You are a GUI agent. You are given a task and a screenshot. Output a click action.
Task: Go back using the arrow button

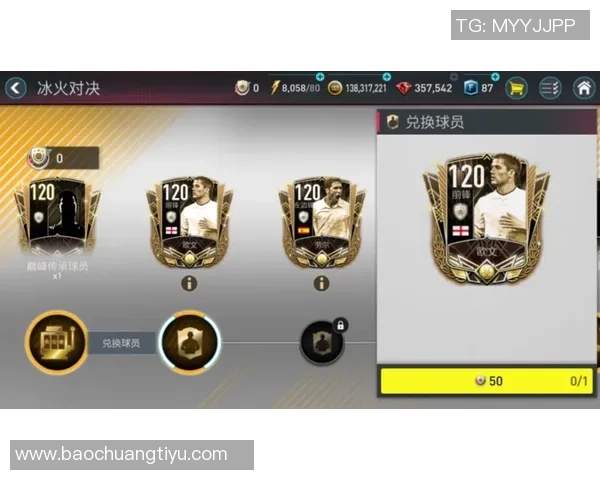click(15, 88)
